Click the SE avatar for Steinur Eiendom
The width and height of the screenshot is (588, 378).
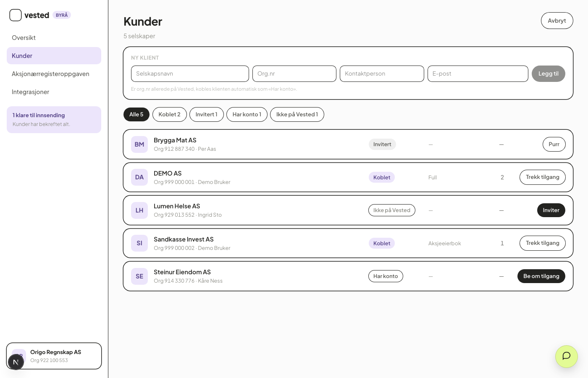click(139, 276)
